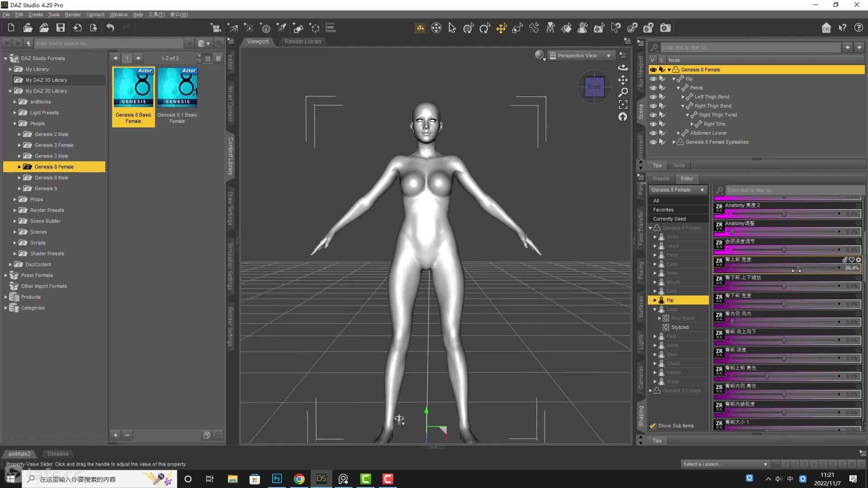This screenshot has height=488, width=868.
Task: Toggle visibility eye for Pelvis node
Action: point(653,88)
